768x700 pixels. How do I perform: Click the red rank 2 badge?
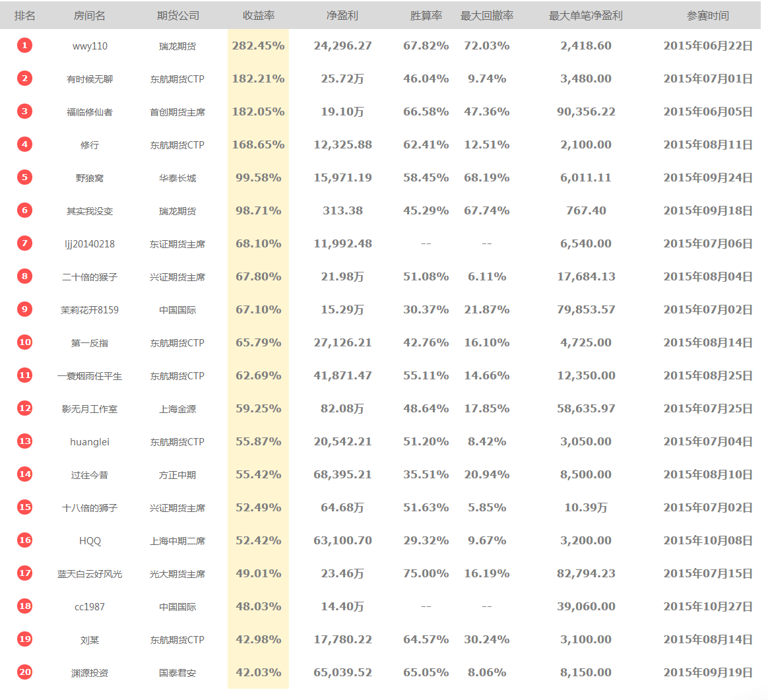[x=24, y=79]
